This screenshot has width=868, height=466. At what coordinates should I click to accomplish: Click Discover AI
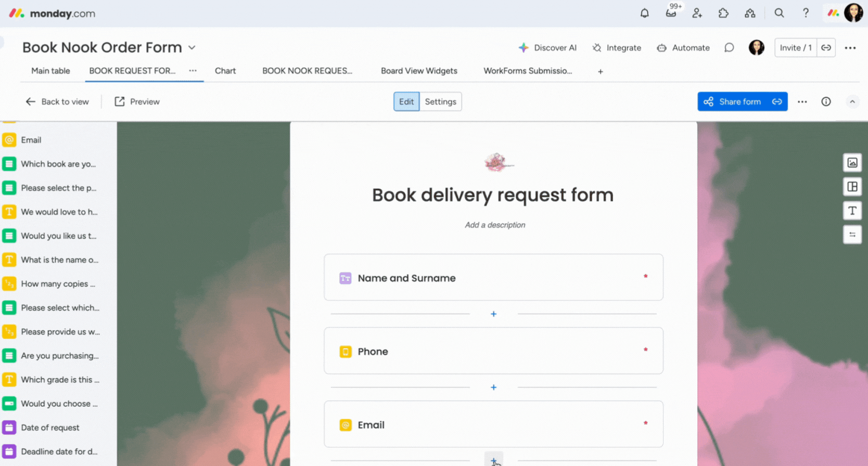click(547, 48)
